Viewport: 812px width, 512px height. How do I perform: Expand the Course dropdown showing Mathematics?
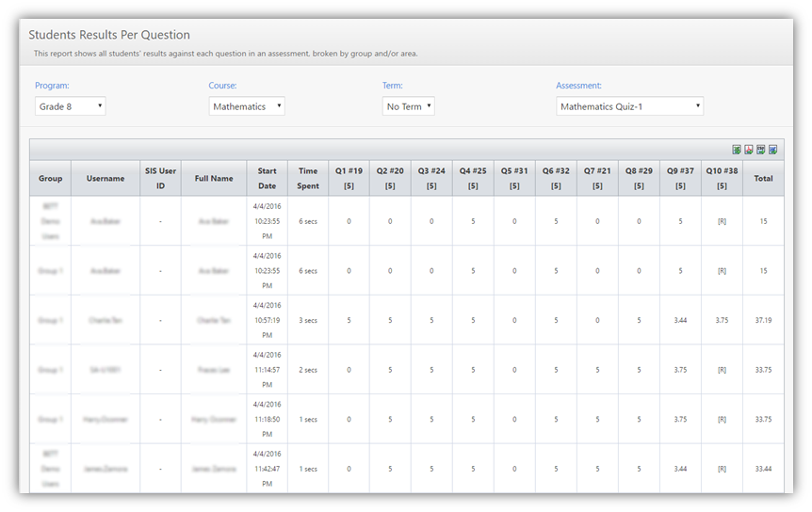(x=246, y=106)
